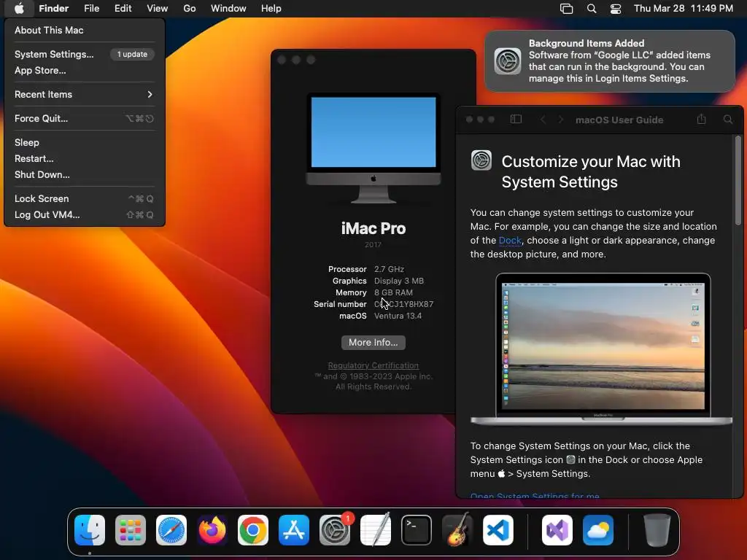
Task: Click the iMac Pro title text
Action: click(373, 228)
